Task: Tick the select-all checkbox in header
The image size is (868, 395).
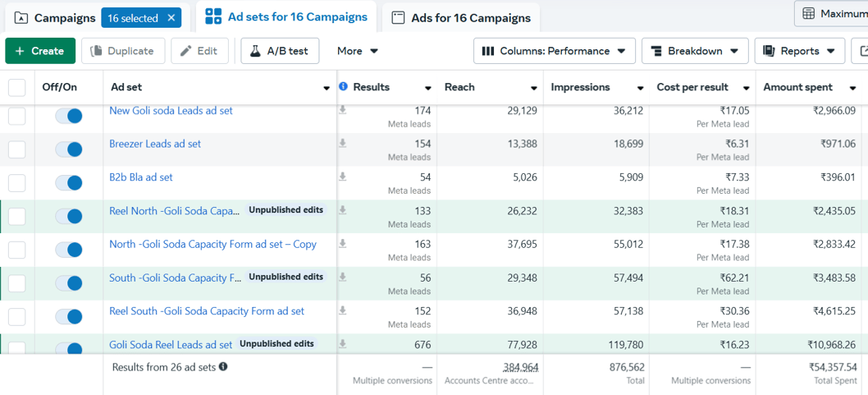Action: [x=17, y=87]
